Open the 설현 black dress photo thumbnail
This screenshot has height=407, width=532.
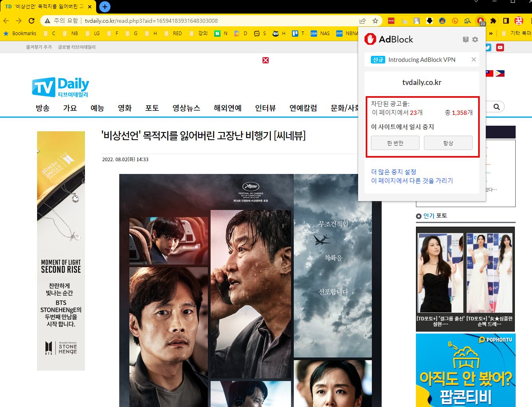(440, 273)
